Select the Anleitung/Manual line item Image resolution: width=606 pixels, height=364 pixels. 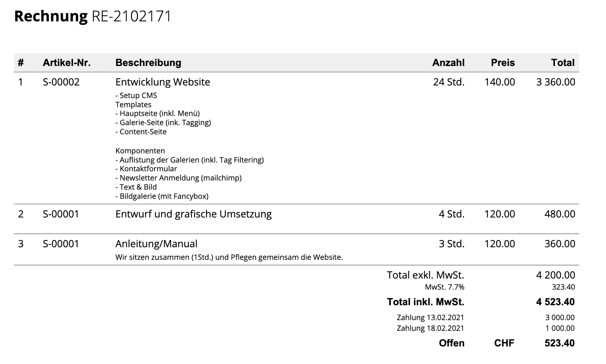point(156,244)
